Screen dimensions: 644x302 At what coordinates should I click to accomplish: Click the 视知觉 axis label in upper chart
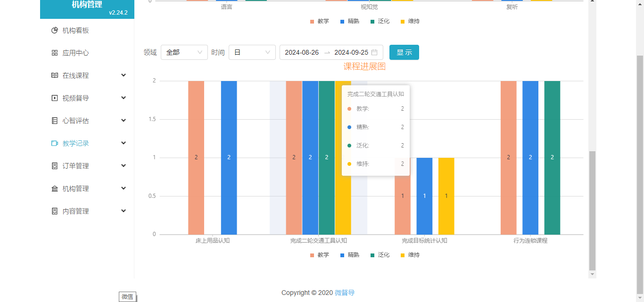369,7
